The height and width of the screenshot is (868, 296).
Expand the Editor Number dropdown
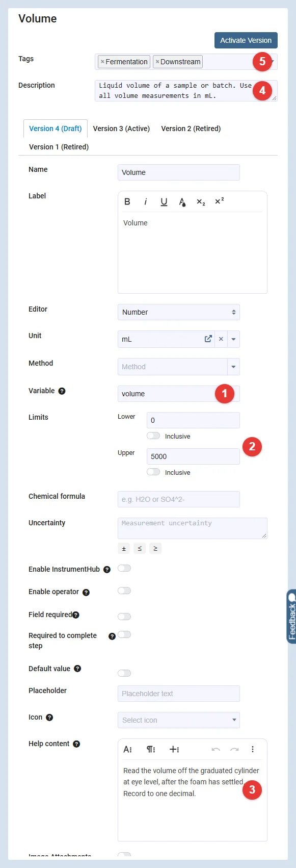179,312
